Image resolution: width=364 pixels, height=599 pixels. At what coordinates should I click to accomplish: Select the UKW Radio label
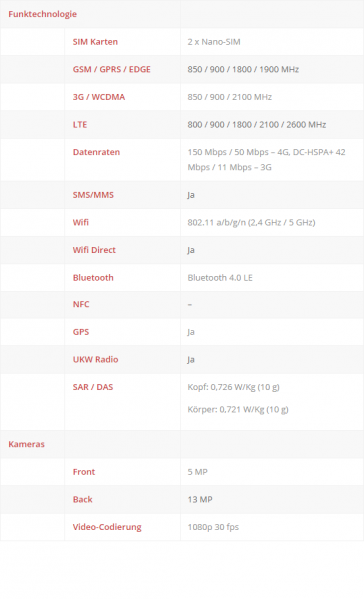click(x=96, y=359)
